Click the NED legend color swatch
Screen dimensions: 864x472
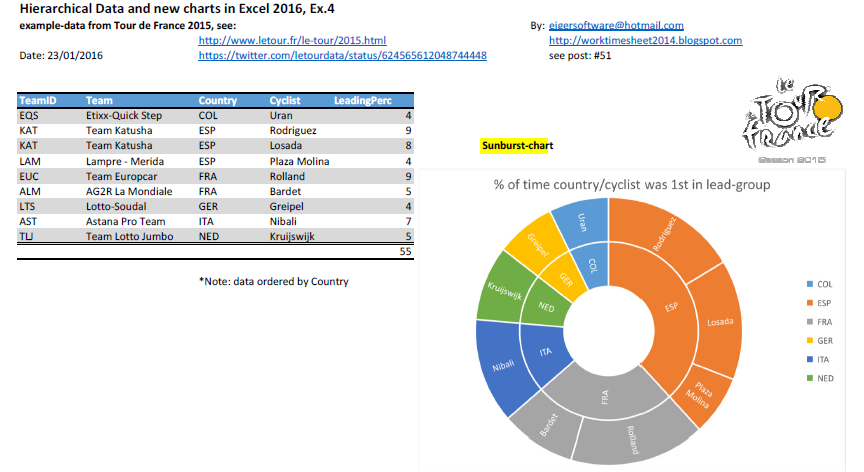point(809,378)
